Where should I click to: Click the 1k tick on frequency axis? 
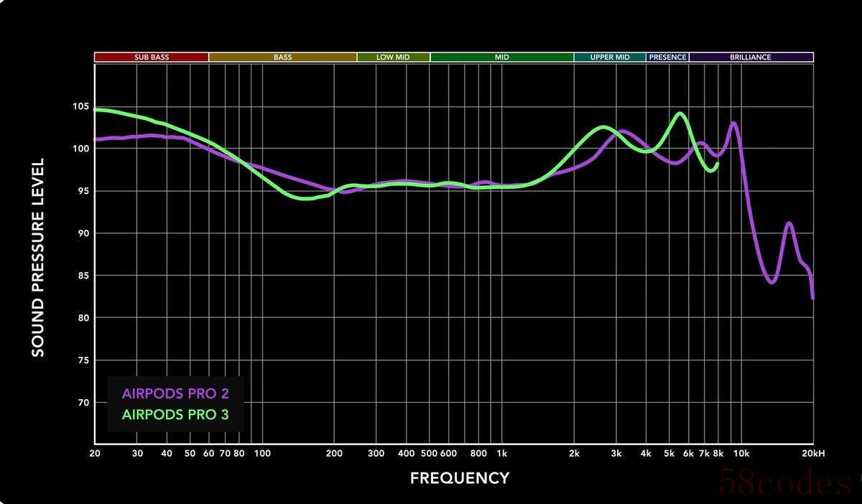(x=501, y=454)
